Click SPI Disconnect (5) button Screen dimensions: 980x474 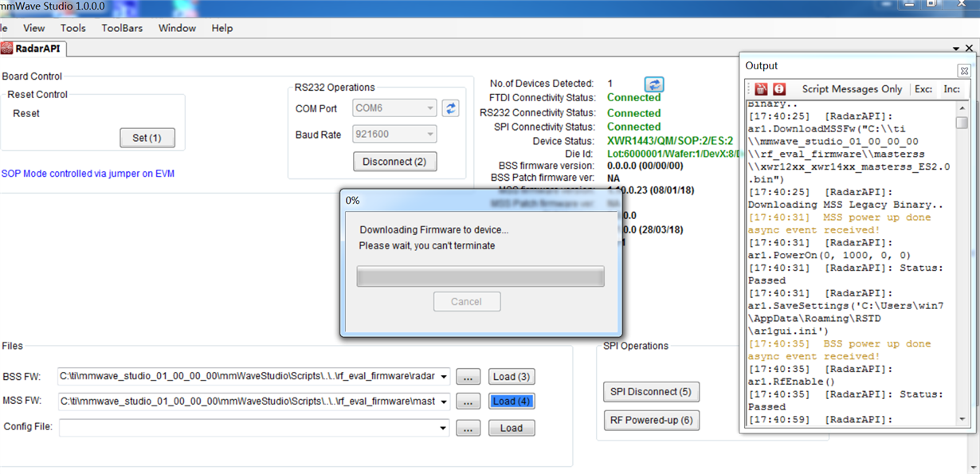[x=651, y=392]
